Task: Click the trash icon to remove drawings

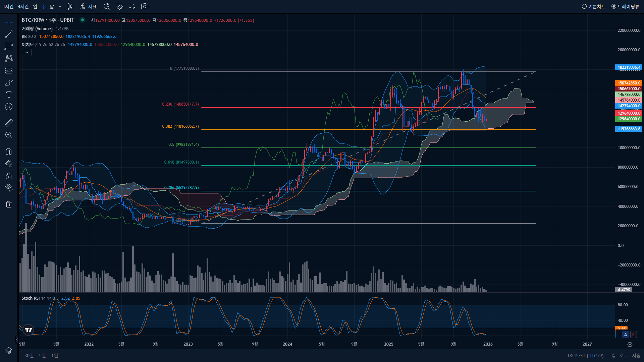Action: coord(9,204)
